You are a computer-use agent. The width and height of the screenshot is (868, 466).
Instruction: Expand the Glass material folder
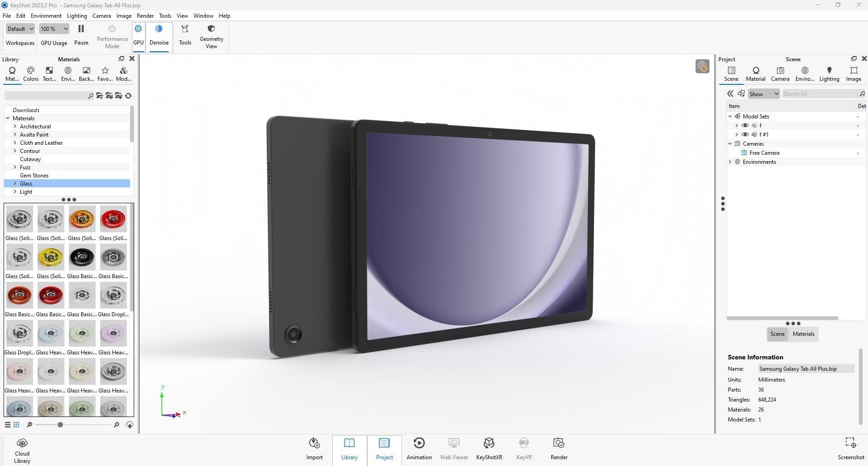point(15,184)
